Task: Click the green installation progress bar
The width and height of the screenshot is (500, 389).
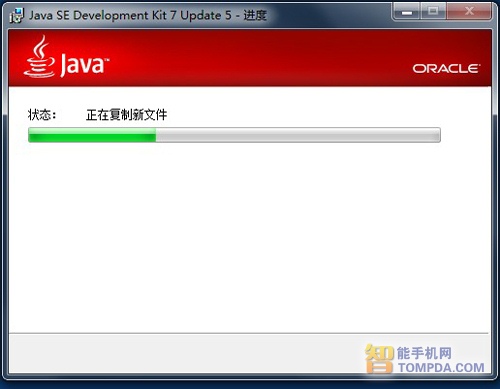Action: coord(234,135)
